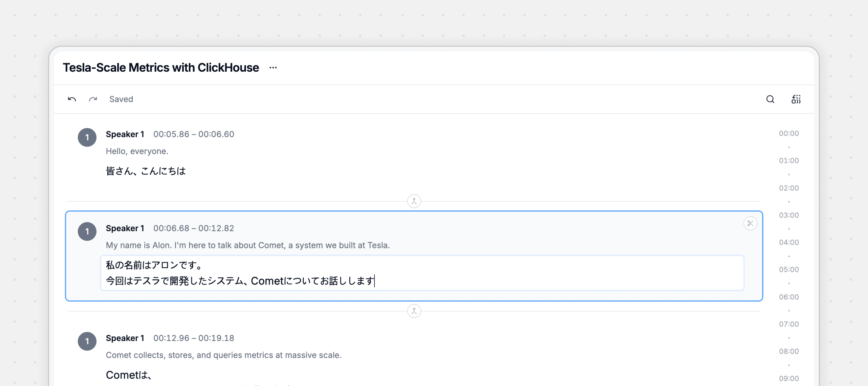Click merge icon below the selected Comet segment
The width and height of the screenshot is (868, 386).
tap(414, 311)
